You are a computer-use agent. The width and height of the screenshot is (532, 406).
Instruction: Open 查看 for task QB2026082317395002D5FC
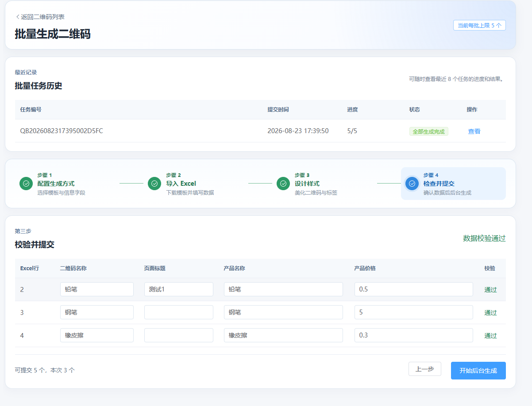click(x=474, y=131)
